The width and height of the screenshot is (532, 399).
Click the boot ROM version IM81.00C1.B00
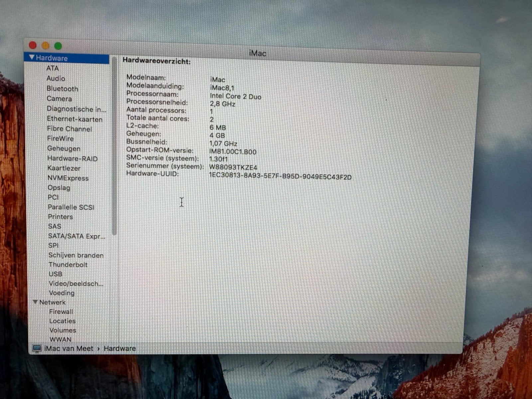point(233,152)
